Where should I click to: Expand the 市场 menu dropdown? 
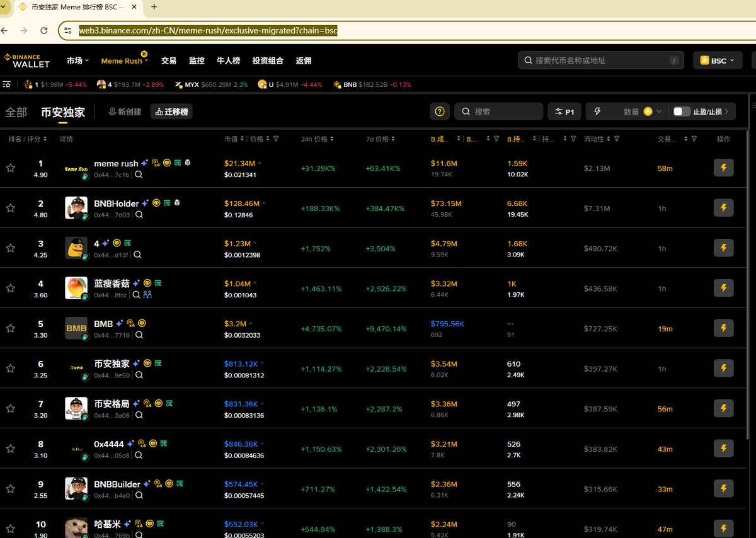77,60
